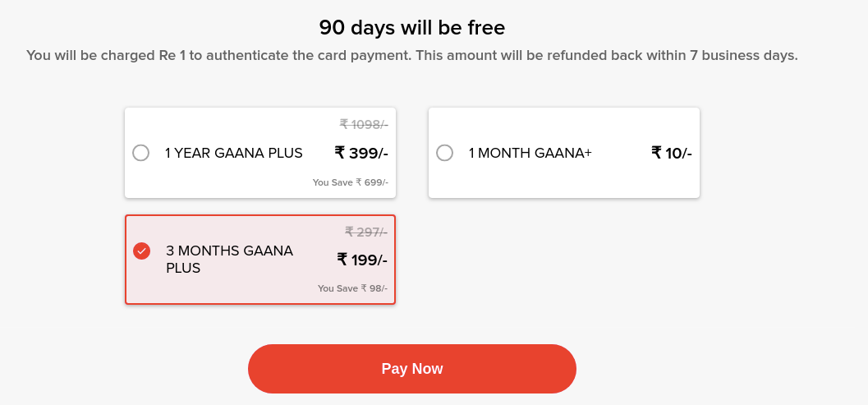Click the rupee symbol before 399
Image resolution: width=868 pixels, height=405 pixels.
pyautogui.click(x=340, y=152)
